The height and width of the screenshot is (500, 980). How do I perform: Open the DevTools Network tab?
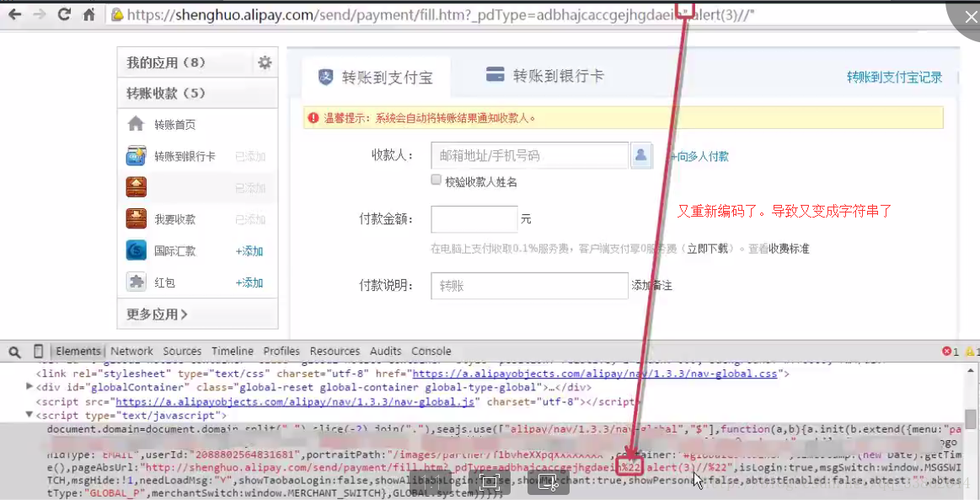point(132,352)
